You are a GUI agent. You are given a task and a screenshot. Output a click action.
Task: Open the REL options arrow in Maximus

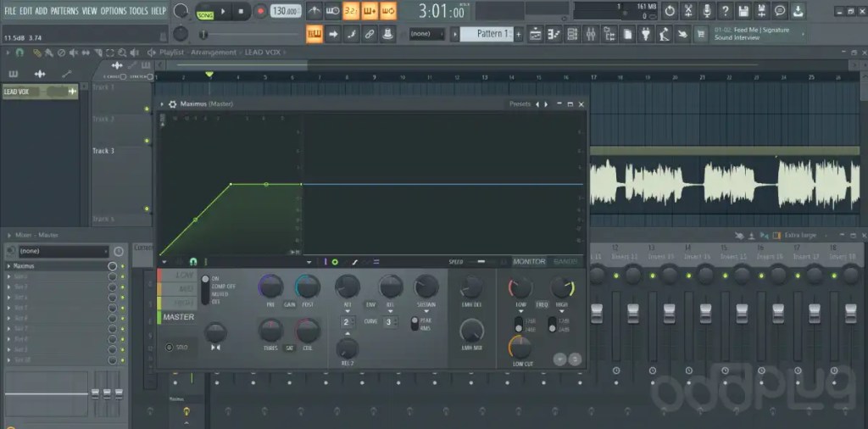pyautogui.click(x=390, y=311)
